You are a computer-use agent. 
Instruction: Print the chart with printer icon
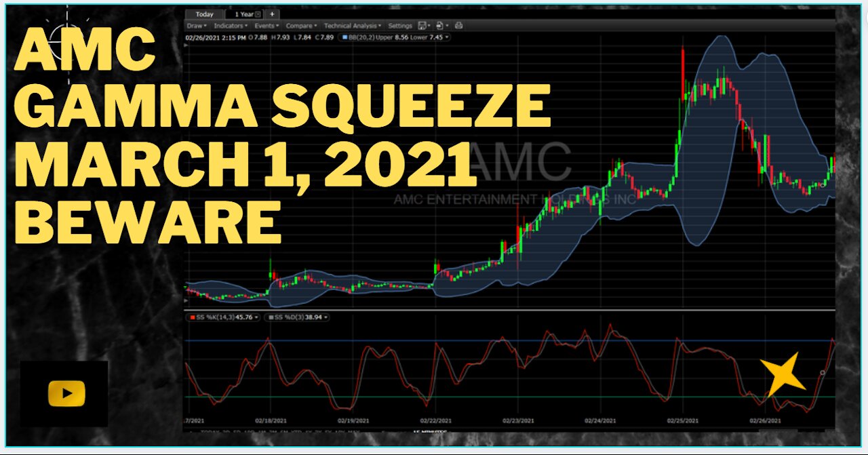(459, 26)
